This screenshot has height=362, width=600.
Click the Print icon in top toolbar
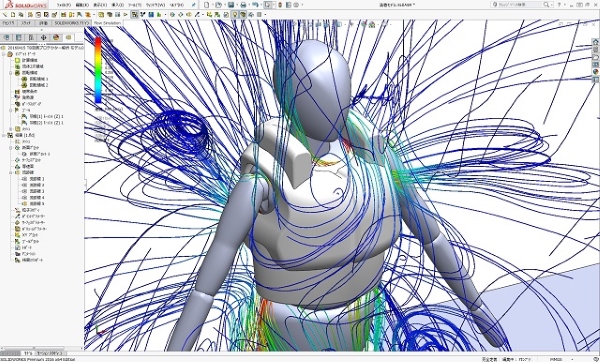click(243, 5)
